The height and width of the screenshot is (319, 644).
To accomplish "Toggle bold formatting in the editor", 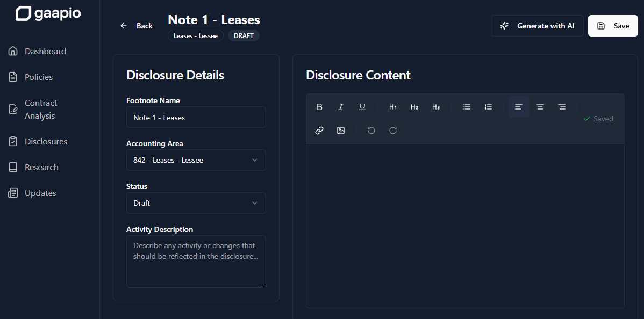I will tap(319, 107).
